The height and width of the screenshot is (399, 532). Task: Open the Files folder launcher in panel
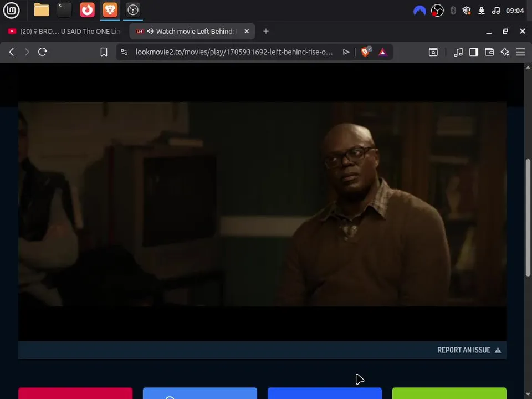click(x=42, y=10)
